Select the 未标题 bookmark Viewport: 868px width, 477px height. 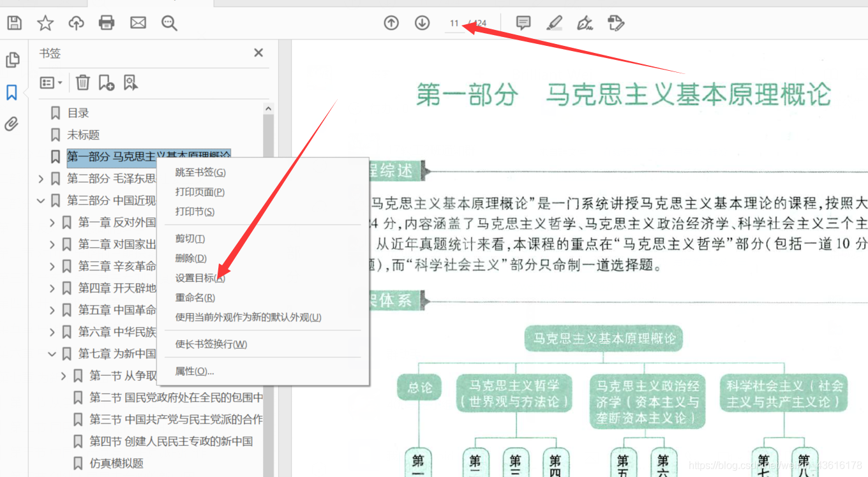pyautogui.click(x=84, y=135)
